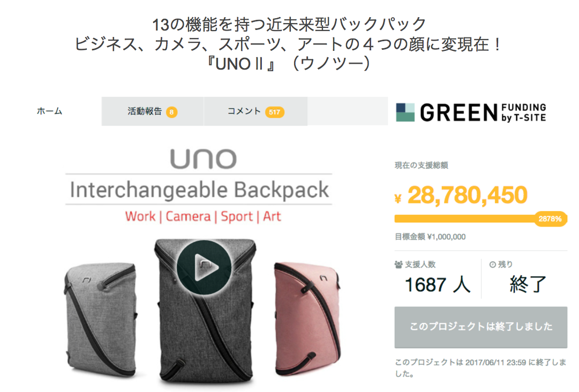579x392 pixels.
Task: Click the clock icon beside 残り
Action: tap(492, 265)
